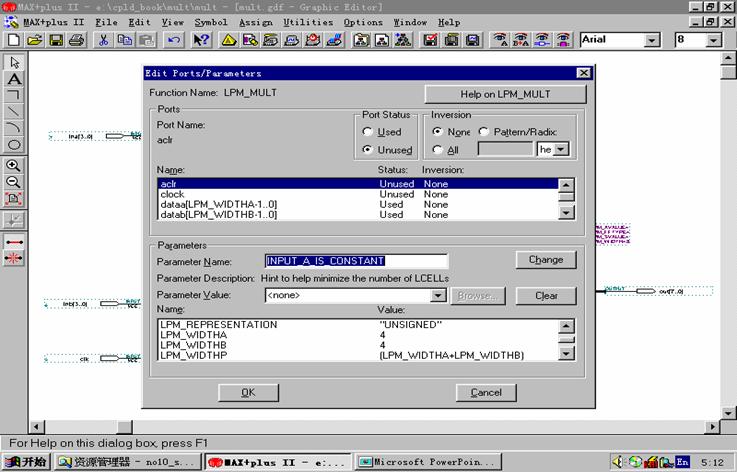This screenshot has height=472, width=737.
Task: Select the orthogonal line tool
Action: pyautogui.click(x=14, y=95)
